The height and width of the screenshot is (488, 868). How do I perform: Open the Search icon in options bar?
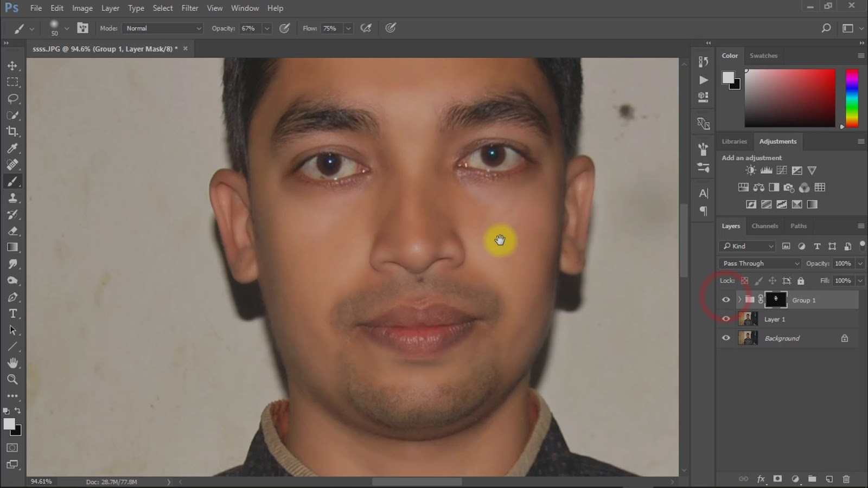(x=826, y=28)
